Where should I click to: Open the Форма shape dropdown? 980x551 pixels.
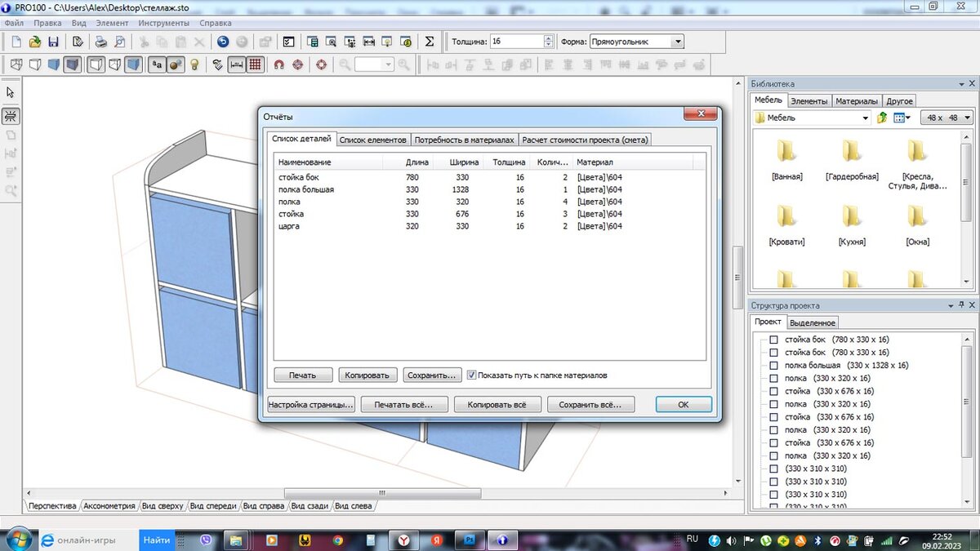coord(678,42)
